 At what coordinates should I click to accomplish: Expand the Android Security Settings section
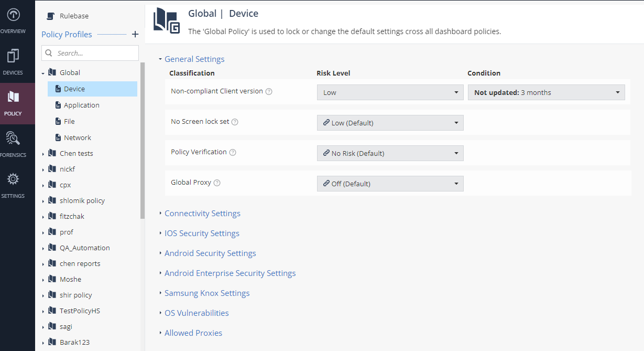[x=210, y=253]
